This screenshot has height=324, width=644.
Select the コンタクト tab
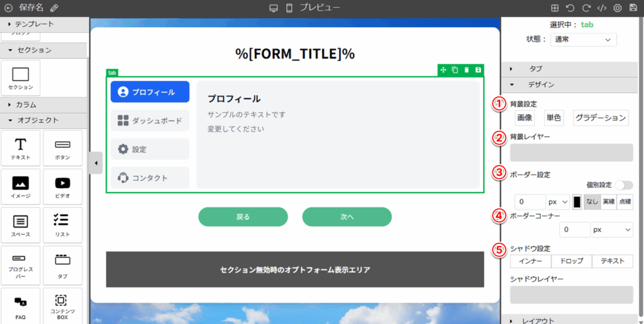click(150, 177)
